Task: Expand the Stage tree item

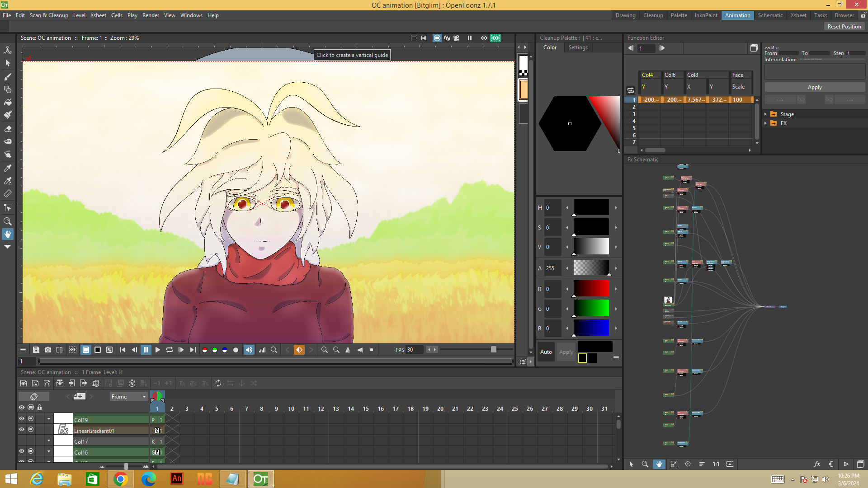Action: (x=765, y=114)
